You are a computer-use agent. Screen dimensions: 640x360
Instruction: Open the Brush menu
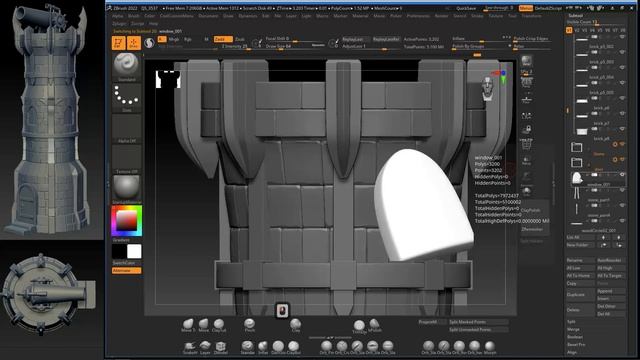pos(133,16)
